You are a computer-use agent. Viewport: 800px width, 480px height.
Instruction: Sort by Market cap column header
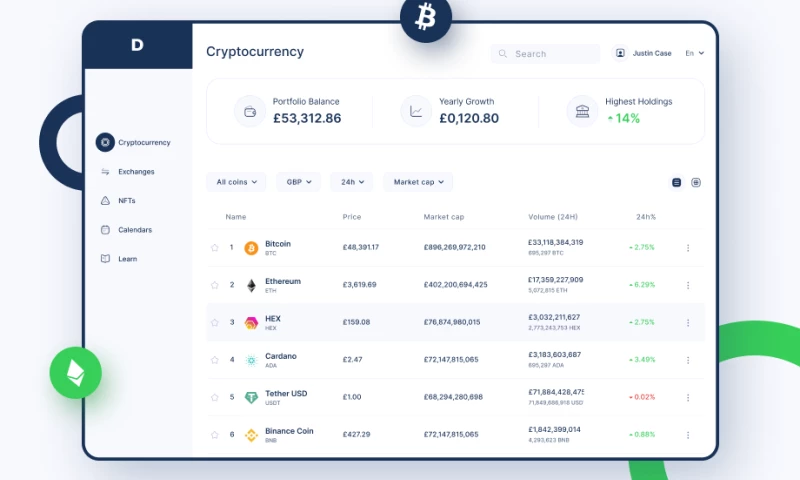(x=444, y=217)
